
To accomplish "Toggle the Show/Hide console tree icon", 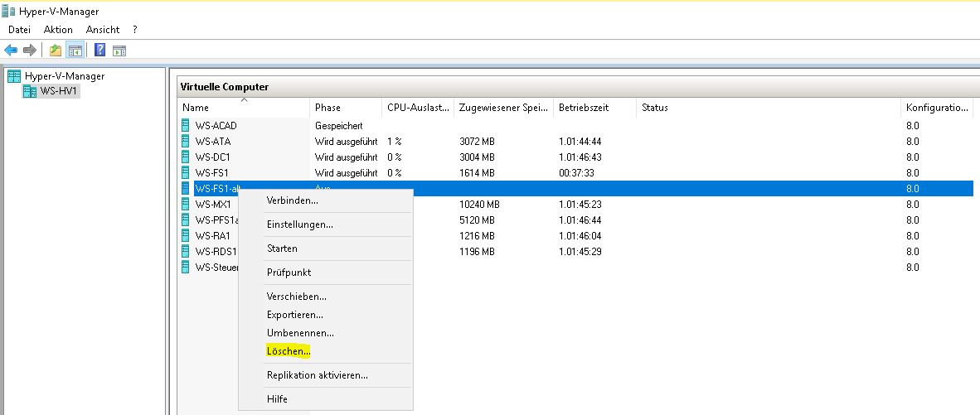I will click(x=75, y=50).
